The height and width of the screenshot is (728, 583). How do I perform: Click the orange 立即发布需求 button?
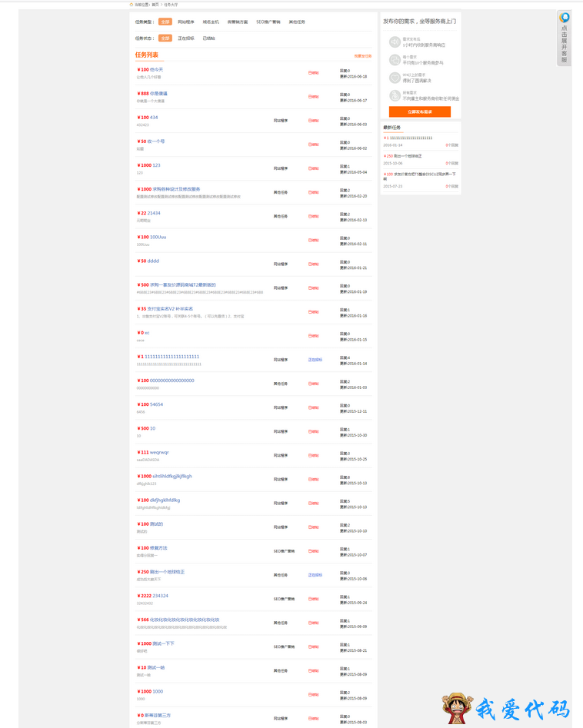coord(419,112)
